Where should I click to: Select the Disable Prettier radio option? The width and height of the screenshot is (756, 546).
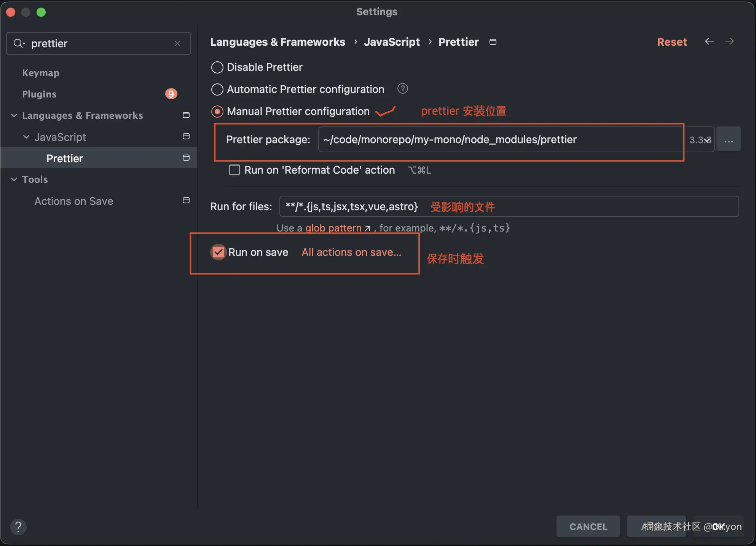tap(217, 67)
